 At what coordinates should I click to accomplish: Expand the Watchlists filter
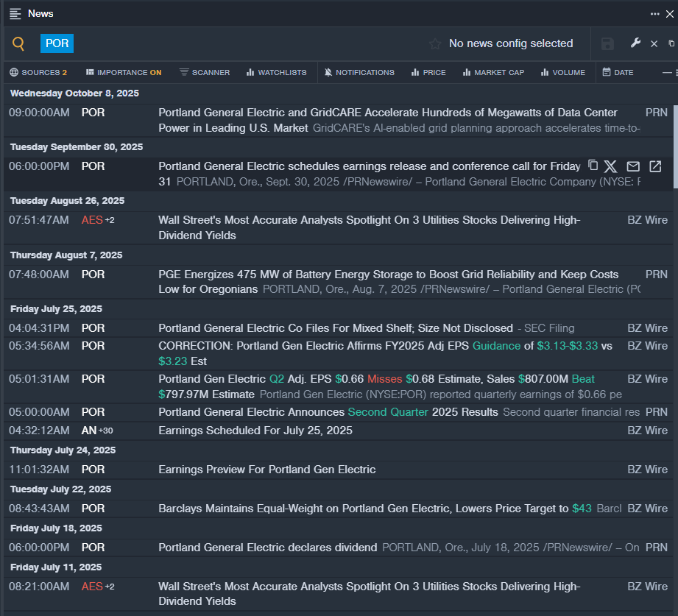click(x=276, y=72)
